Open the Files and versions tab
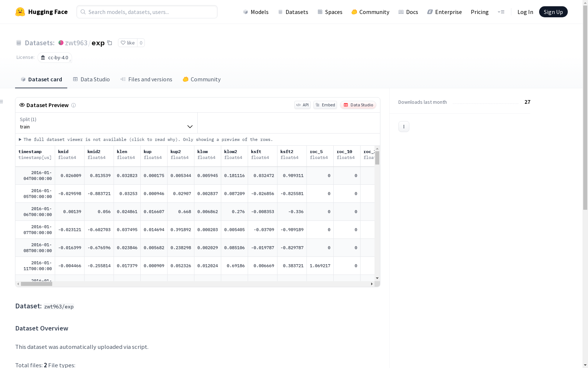The width and height of the screenshot is (588, 368). (x=146, y=79)
